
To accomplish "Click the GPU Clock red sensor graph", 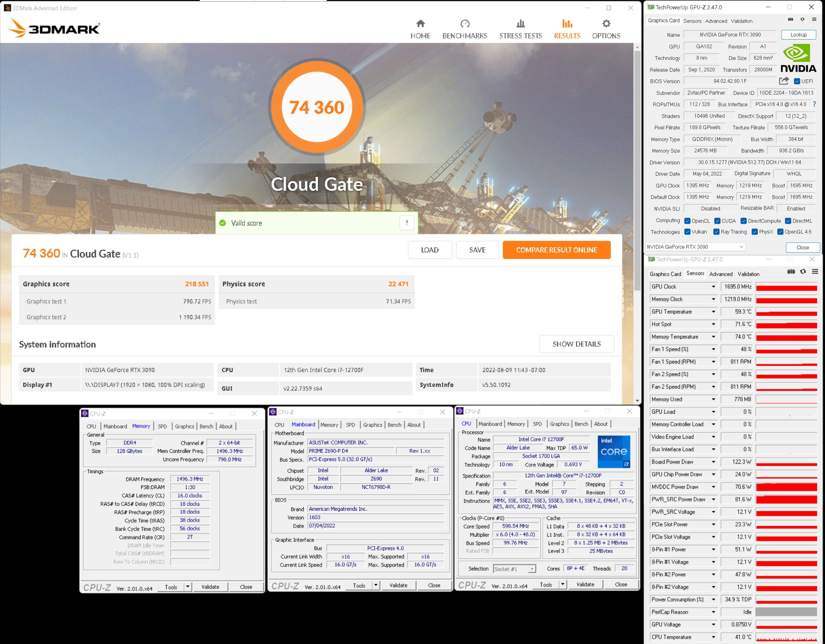I will [786, 287].
